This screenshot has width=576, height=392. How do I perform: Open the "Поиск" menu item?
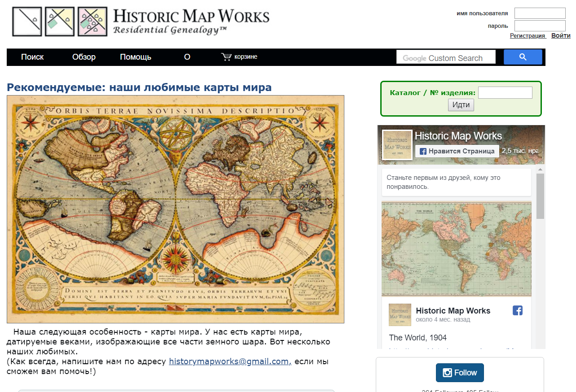(x=32, y=57)
